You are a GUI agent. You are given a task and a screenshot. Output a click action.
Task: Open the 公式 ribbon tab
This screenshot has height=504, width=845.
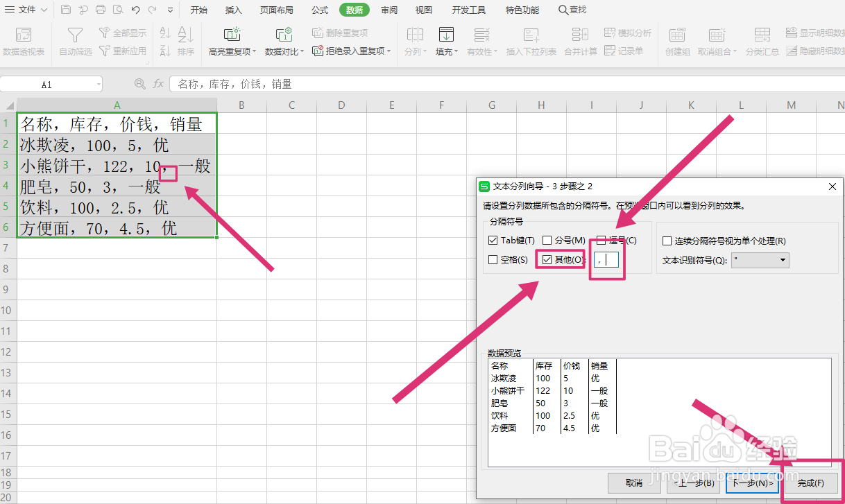(319, 9)
